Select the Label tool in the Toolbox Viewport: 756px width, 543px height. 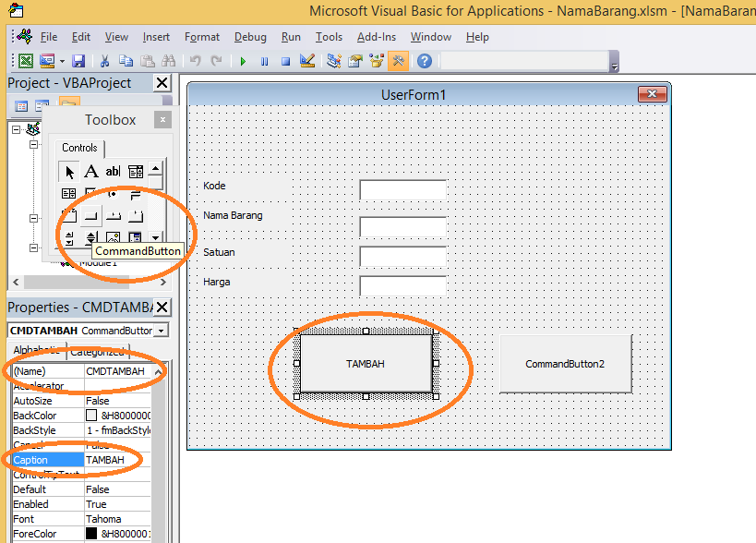(90, 172)
